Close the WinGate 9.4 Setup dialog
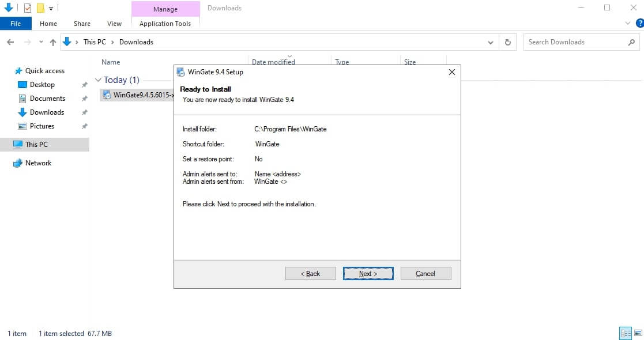Screen dimensions: 644x340 452,72
